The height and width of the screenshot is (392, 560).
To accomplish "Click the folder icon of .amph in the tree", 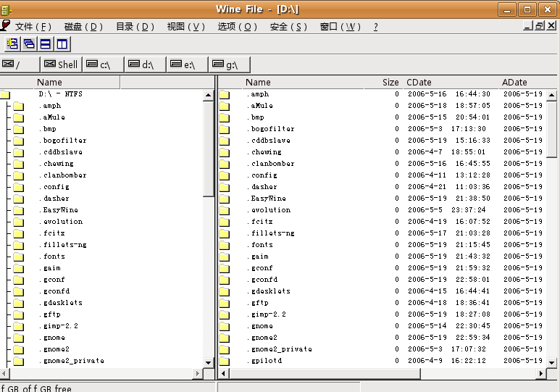I will (x=19, y=106).
